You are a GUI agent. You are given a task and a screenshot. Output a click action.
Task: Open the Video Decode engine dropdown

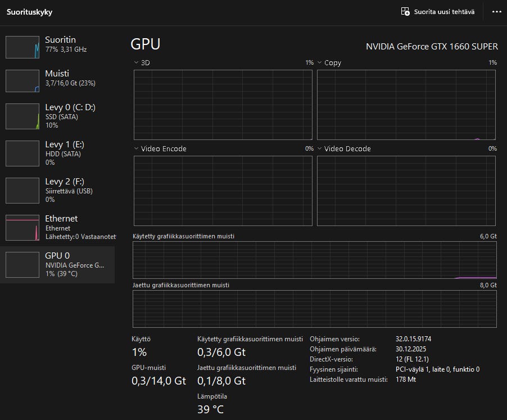(x=320, y=149)
